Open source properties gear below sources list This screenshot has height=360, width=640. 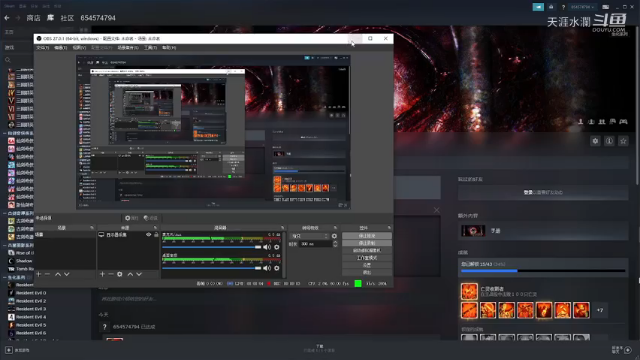[x=120, y=274]
